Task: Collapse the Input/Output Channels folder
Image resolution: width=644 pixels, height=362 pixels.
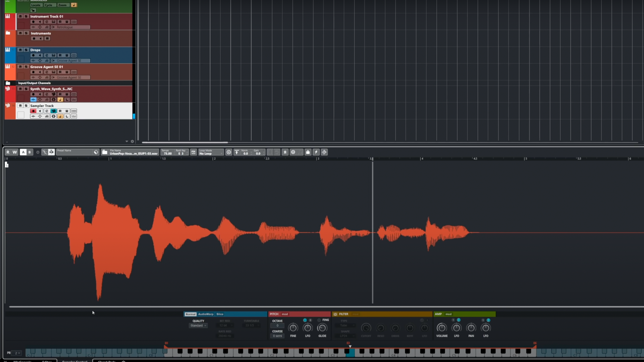Action: 8,83
